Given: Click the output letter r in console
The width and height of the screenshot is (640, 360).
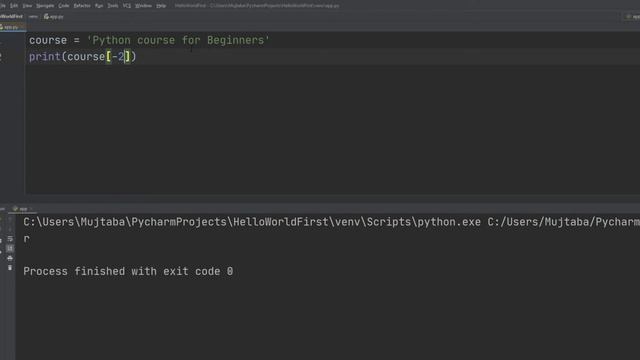Looking at the screenshot, I should [26, 239].
